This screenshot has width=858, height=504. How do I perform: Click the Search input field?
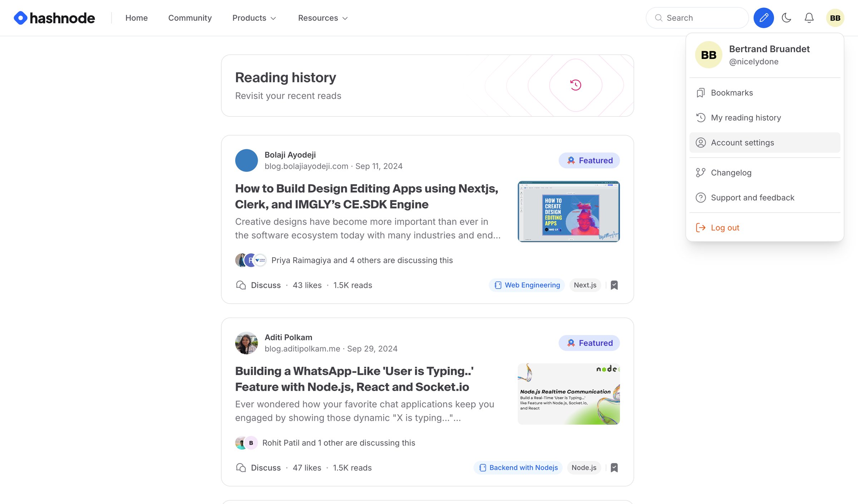697,18
